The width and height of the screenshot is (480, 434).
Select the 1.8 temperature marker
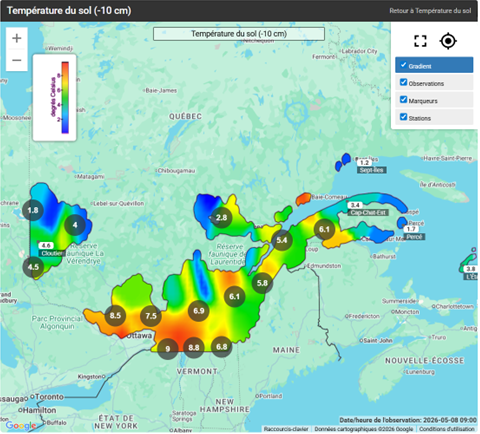33,210
